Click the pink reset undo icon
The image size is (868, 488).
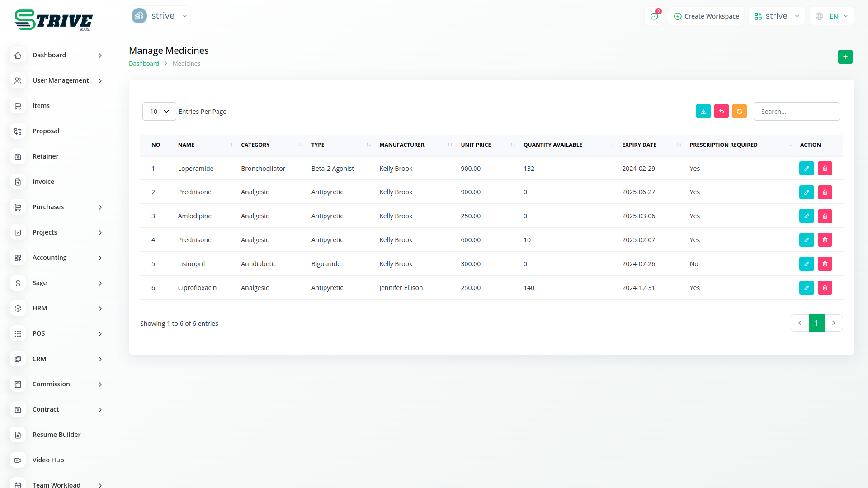pyautogui.click(x=721, y=111)
